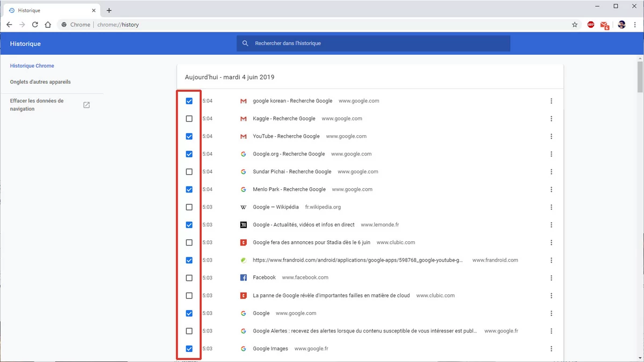Screen dimensions: 644x362
Task: Click the magnifier icon in history search
Action: pyautogui.click(x=245, y=43)
